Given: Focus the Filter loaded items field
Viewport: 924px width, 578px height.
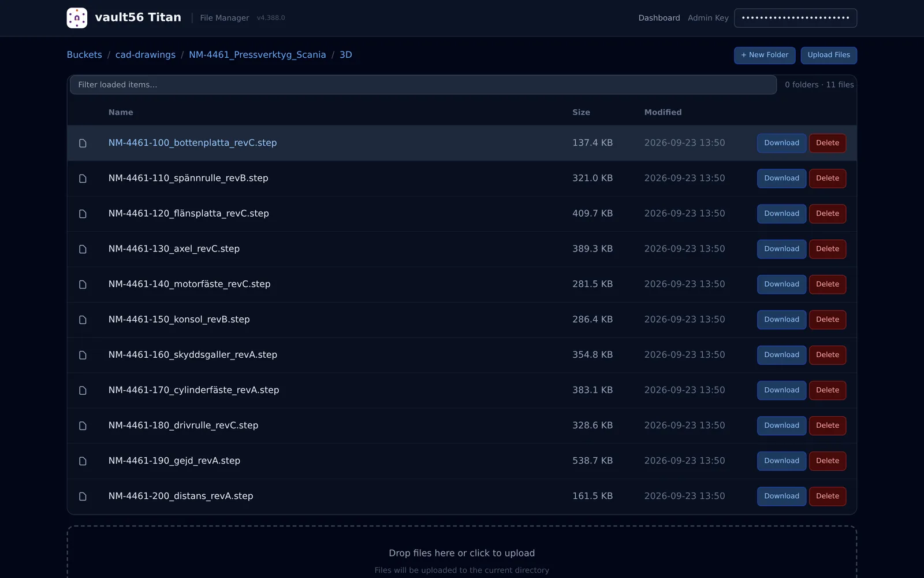Looking at the screenshot, I should [423, 84].
